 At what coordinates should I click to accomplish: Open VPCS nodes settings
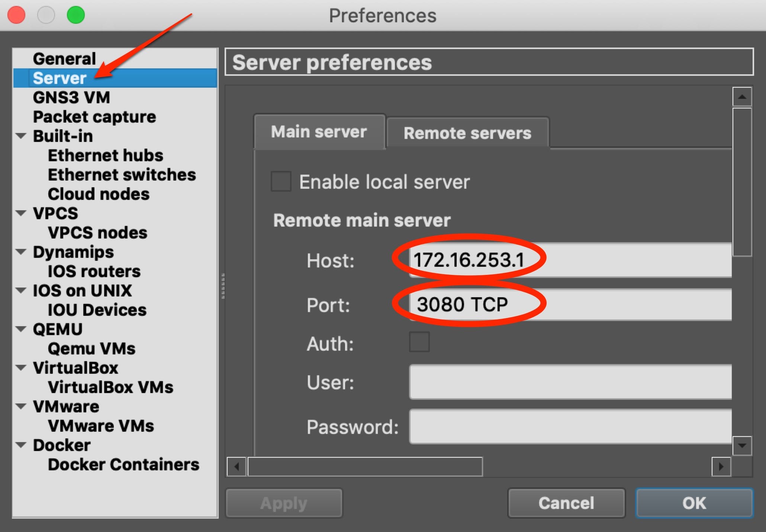coord(115,233)
